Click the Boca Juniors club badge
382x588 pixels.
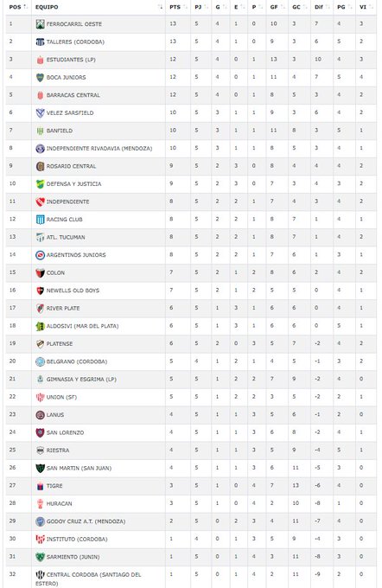[x=40, y=78]
